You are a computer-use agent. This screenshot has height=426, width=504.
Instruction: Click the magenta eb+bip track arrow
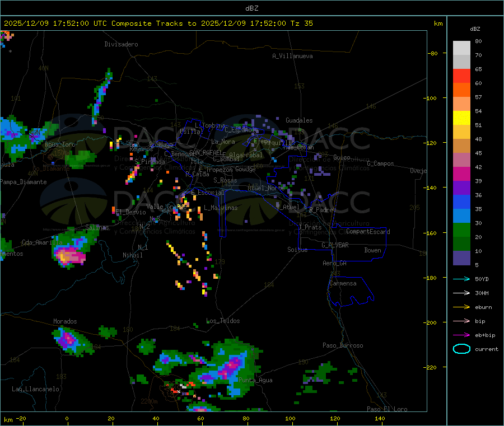pyautogui.click(x=461, y=335)
